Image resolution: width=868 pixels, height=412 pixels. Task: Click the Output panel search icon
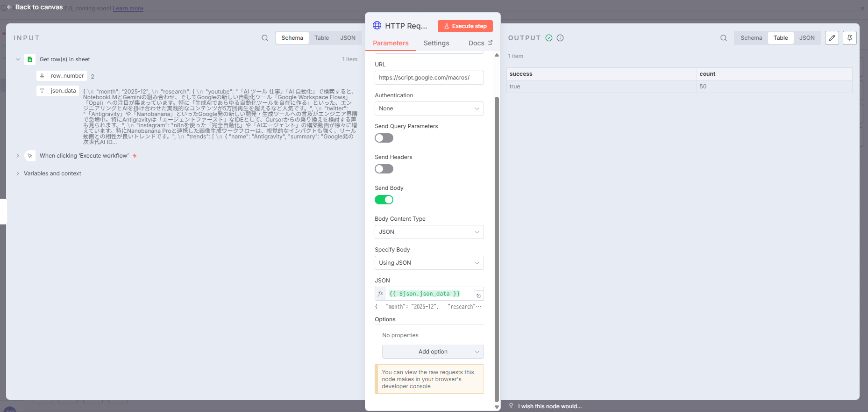click(x=723, y=38)
